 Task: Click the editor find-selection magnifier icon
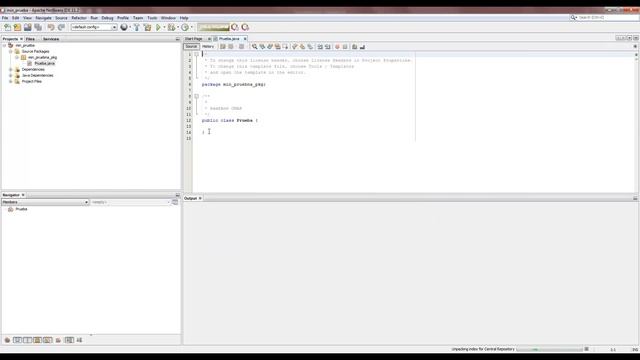tap(254, 47)
